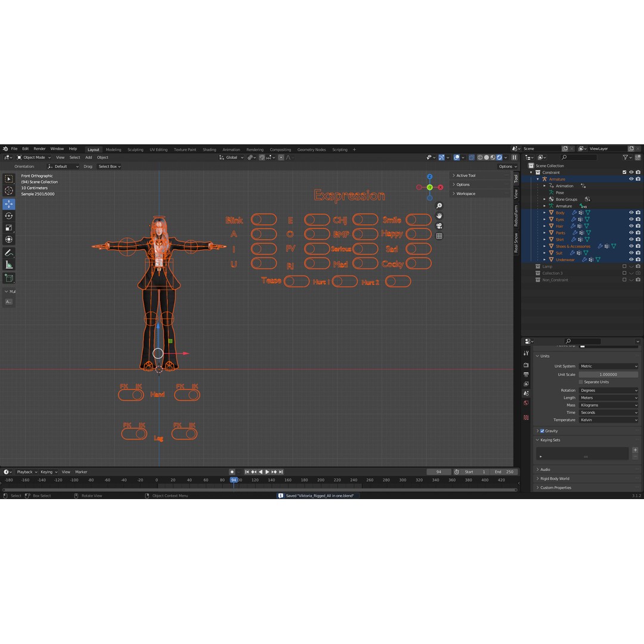Screen dimensions: 644x644
Task: Click the viewport pan hand icon
Action: point(439,216)
